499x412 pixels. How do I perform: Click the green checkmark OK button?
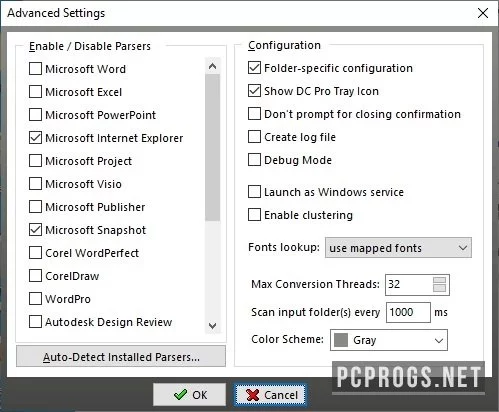point(189,395)
